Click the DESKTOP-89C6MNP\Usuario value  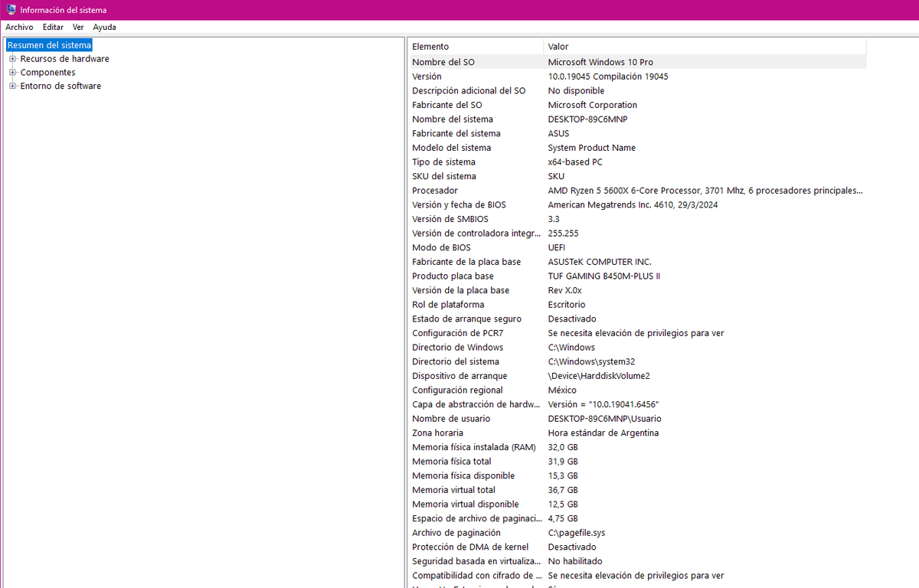coord(605,419)
